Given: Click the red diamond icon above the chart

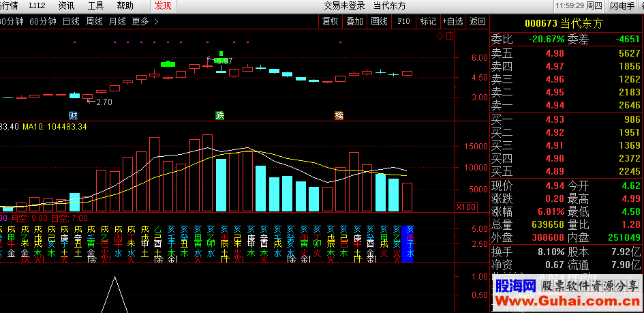Looking at the screenshot, I should click(440, 36).
